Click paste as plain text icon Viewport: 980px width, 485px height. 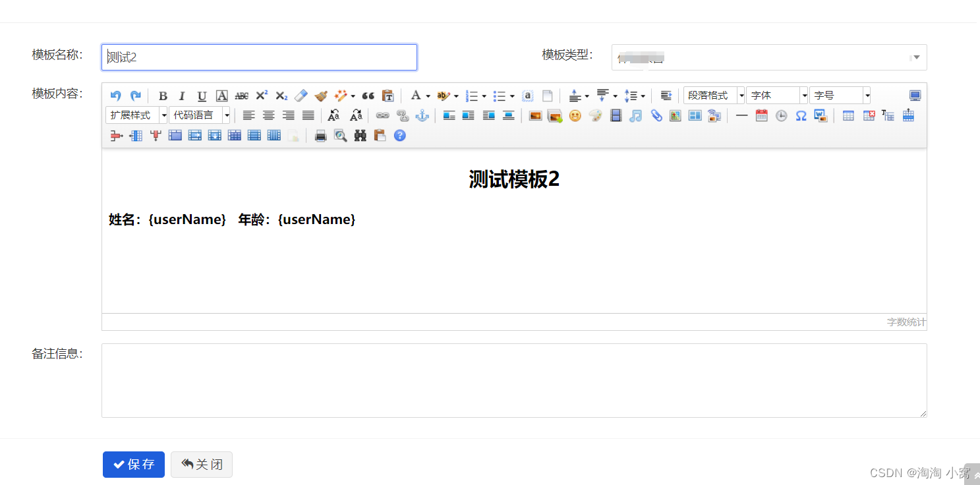[388, 96]
